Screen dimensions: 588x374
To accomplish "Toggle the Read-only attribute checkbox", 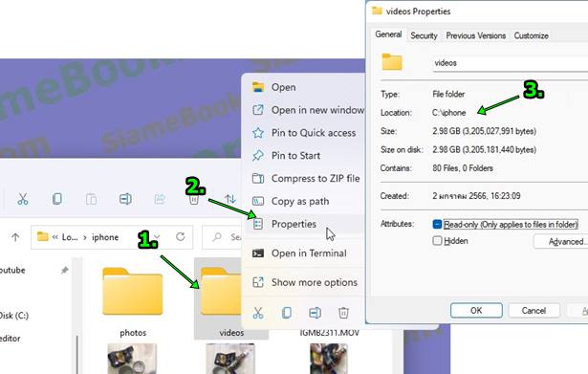I will [x=437, y=225].
